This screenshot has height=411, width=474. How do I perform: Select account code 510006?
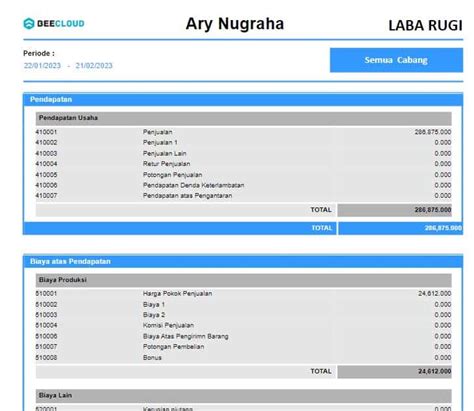(x=46, y=336)
